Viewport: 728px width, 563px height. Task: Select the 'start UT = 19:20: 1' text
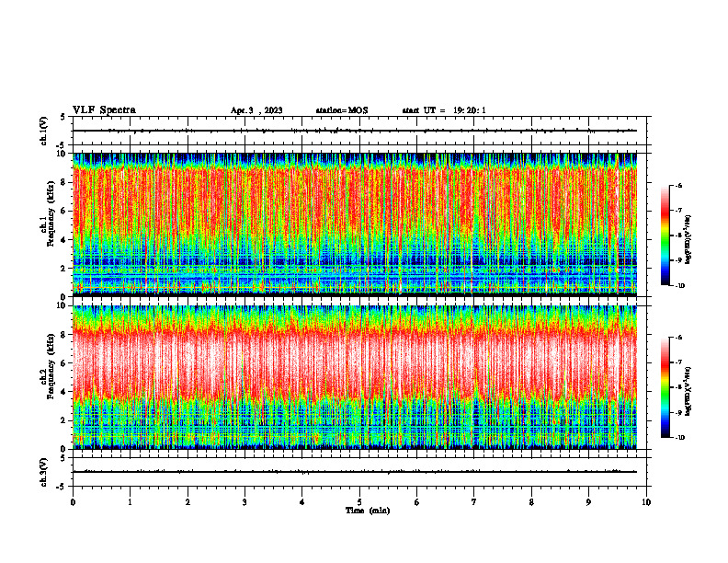pos(444,110)
